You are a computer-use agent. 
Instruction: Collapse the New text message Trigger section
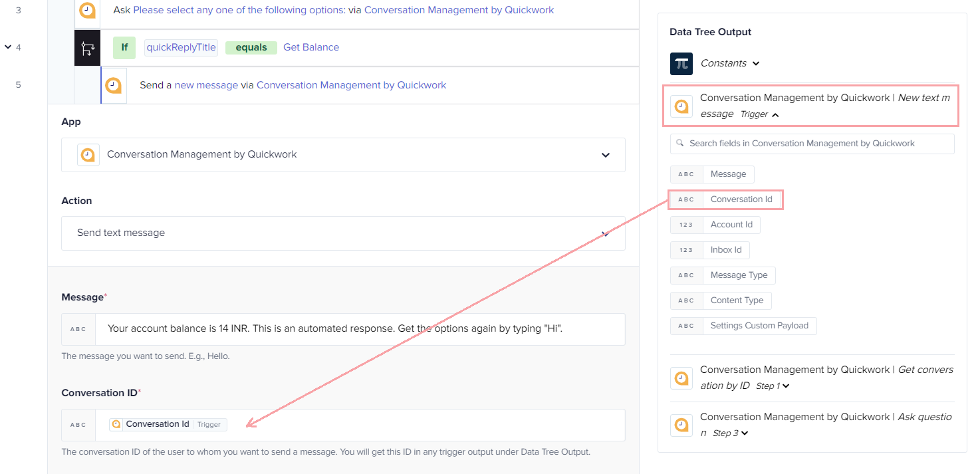point(775,115)
